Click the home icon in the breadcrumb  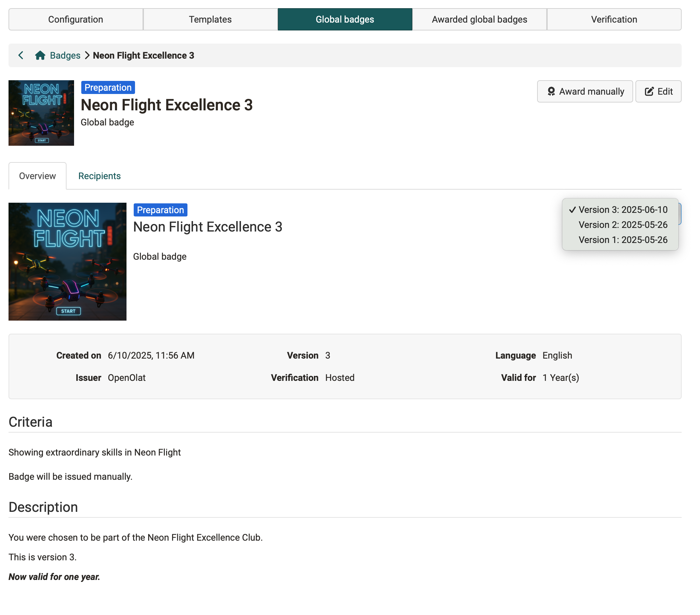point(40,55)
